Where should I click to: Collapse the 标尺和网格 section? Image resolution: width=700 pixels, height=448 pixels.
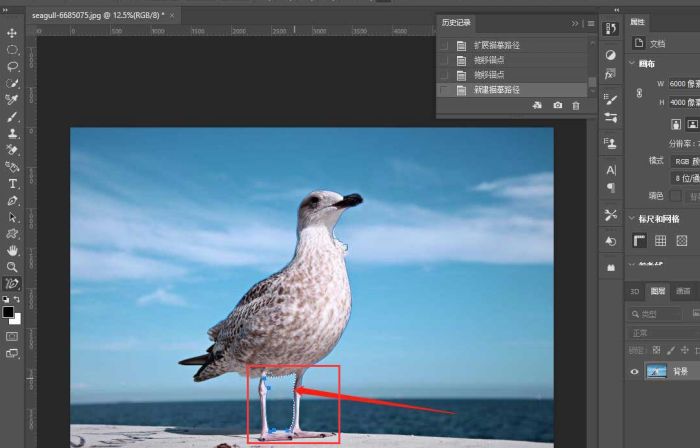coord(631,218)
